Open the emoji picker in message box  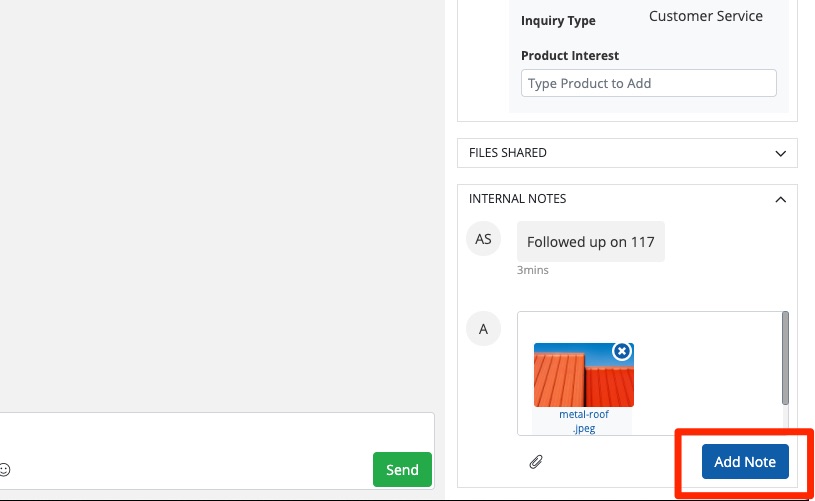pyautogui.click(x=5, y=469)
